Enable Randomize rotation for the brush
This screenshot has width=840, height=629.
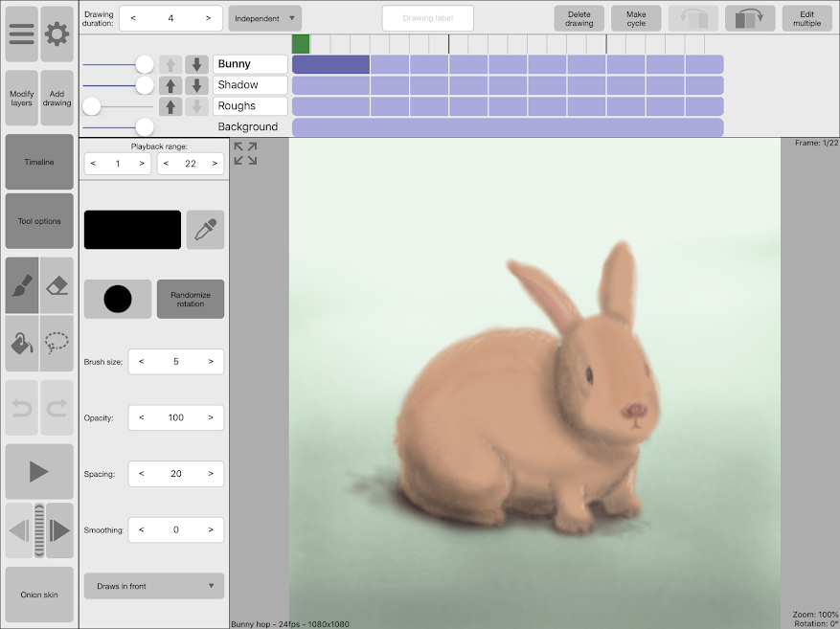[190, 299]
